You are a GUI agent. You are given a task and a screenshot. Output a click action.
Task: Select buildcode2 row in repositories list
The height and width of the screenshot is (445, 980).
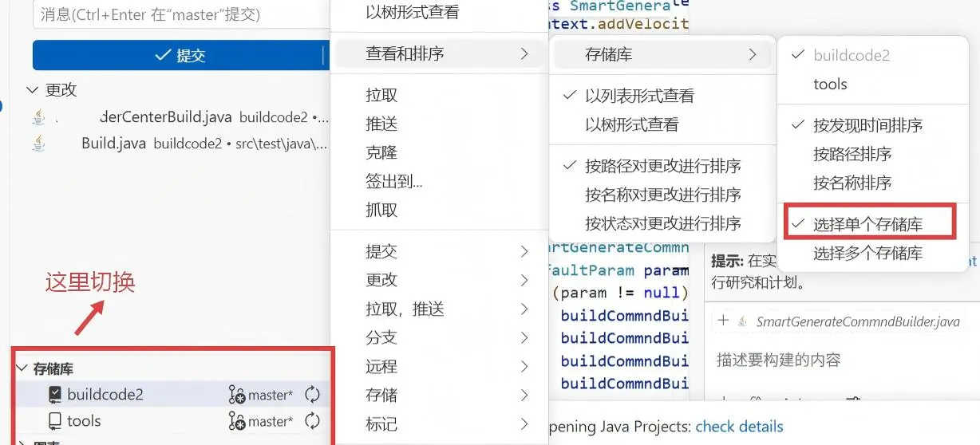tap(172, 394)
